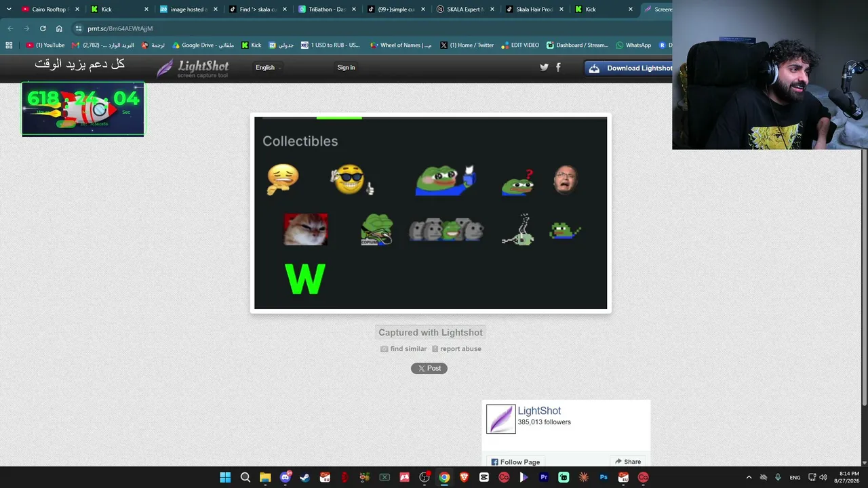This screenshot has width=868, height=488.
Task: Click the microphone icon in system tray
Action: tap(778, 477)
